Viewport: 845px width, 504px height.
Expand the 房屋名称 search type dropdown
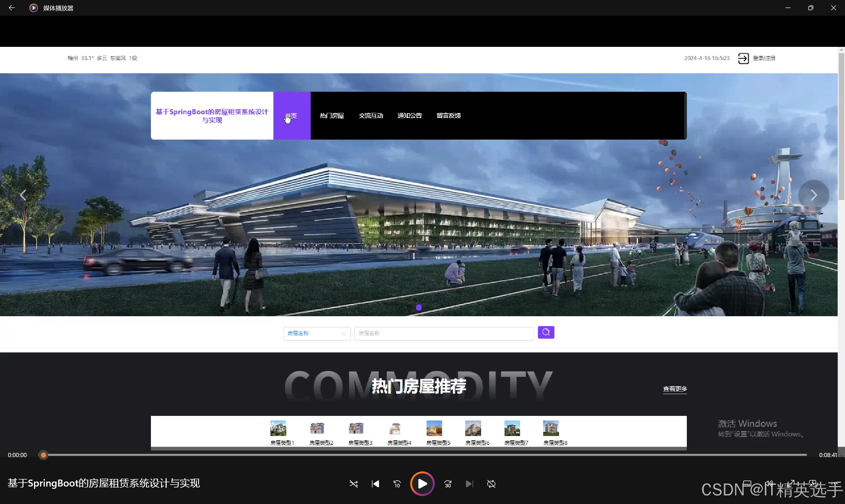[x=317, y=333]
